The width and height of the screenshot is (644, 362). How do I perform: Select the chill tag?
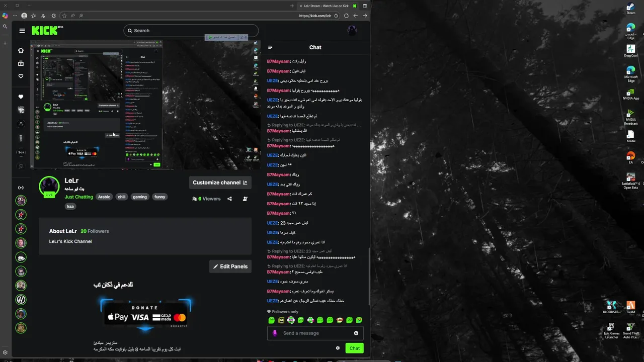[122, 197]
